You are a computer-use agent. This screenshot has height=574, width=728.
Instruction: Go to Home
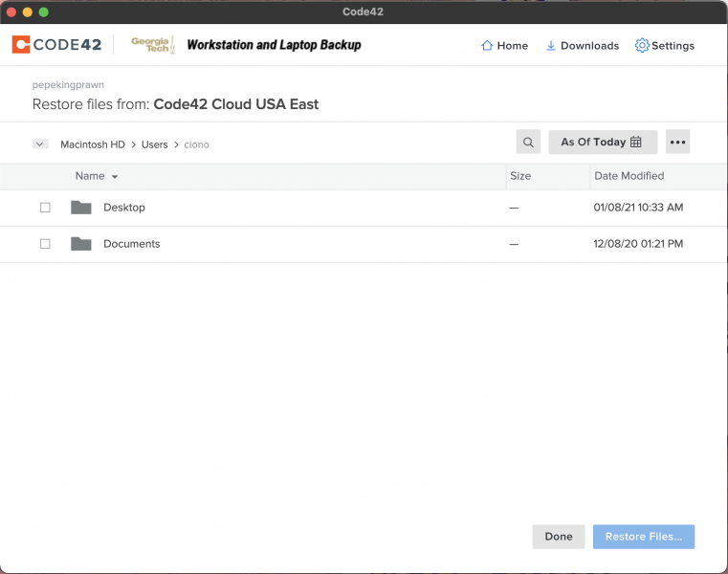505,46
